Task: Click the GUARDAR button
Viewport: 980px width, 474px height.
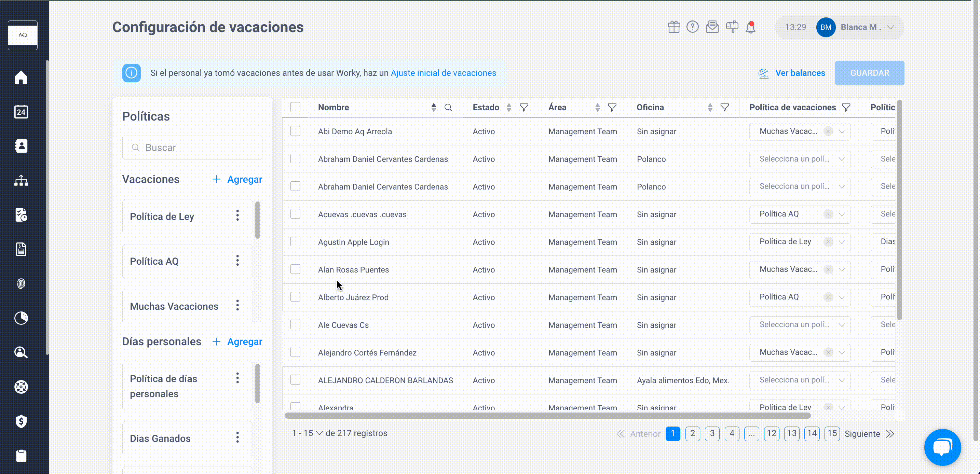Action: [x=869, y=73]
